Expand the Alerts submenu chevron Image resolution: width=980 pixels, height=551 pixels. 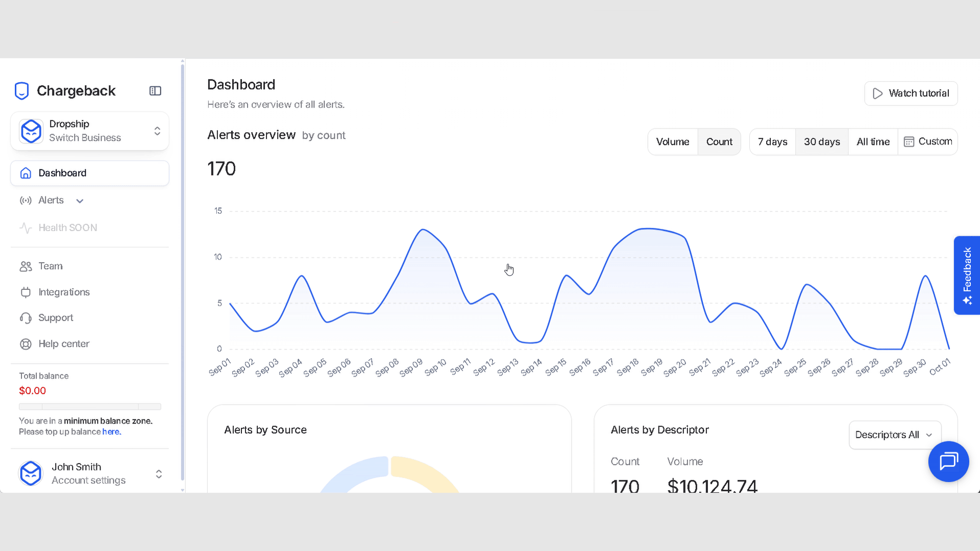(80, 201)
